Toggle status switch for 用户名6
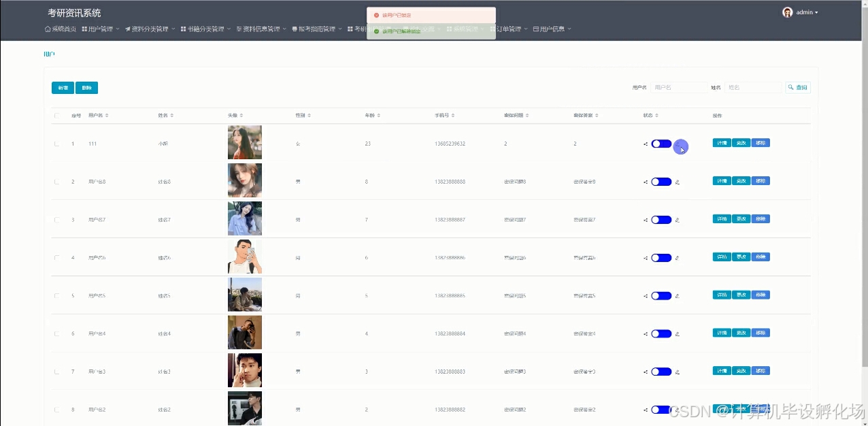Image resolution: width=868 pixels, height=426 pixels. click(x=661, y=258)
